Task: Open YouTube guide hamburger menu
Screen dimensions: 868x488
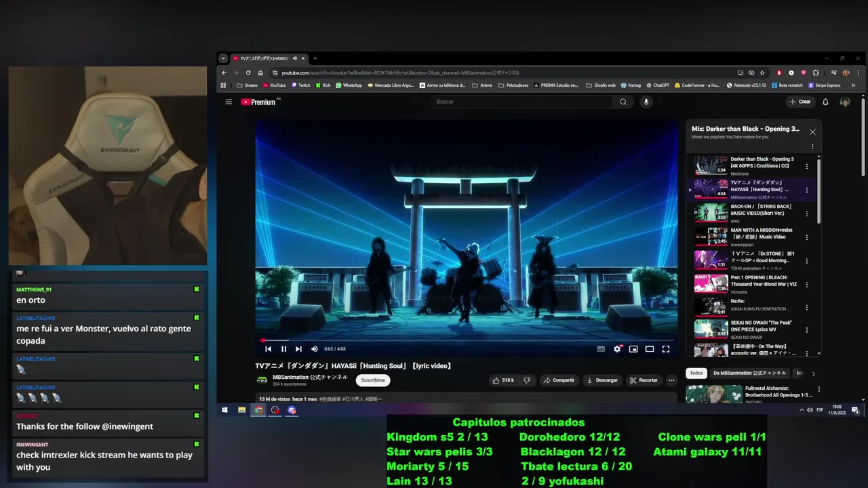Action: 229,102
